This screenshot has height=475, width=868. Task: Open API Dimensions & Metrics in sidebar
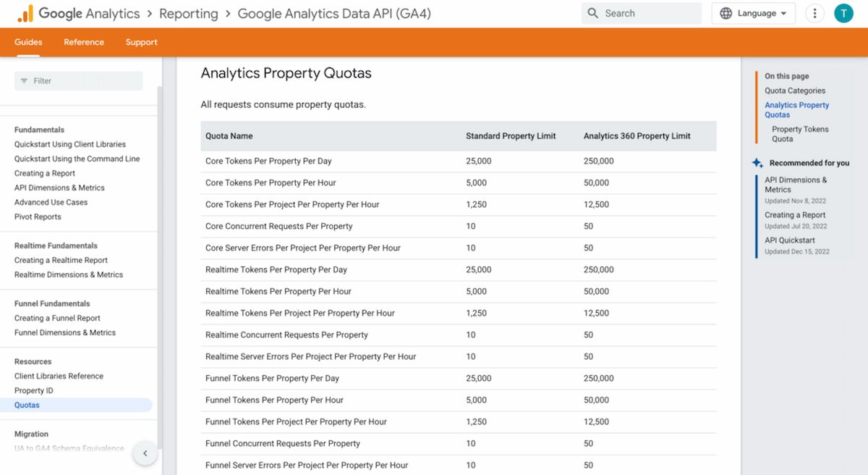59,188
